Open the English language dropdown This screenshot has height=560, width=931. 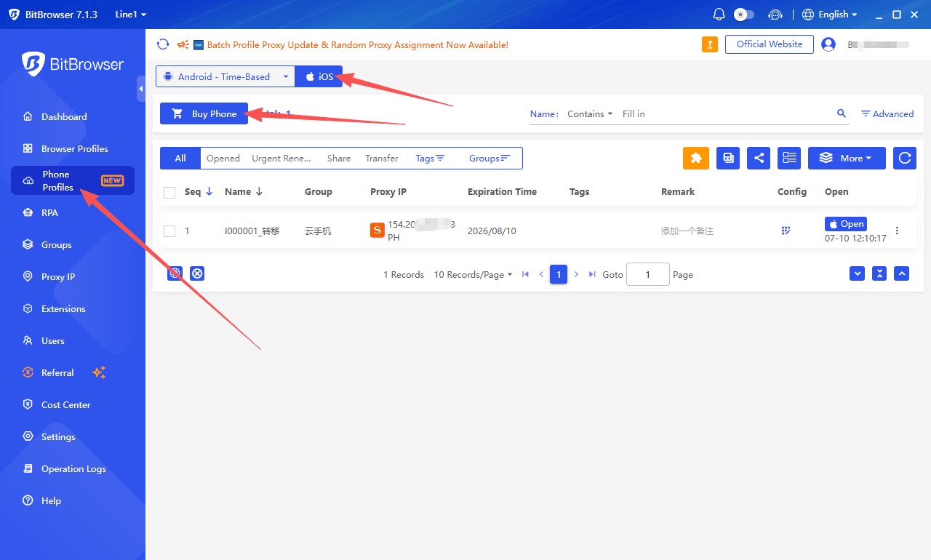pos(830,15)
